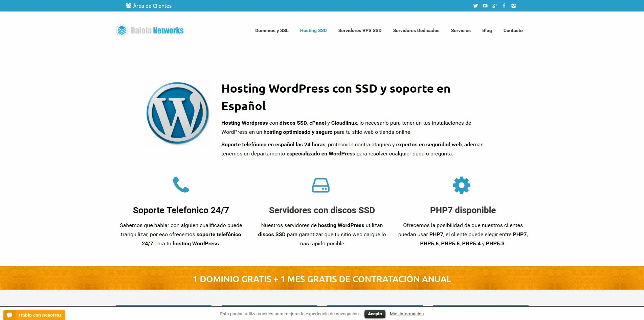Click the SSD disk drive icon
644x320 pixels.
pyautogui.click(x=320, y=185)
